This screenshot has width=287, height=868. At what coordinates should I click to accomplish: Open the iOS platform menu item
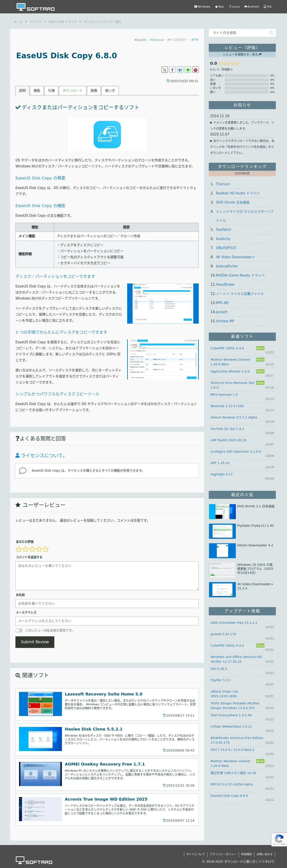click(267, 6)
